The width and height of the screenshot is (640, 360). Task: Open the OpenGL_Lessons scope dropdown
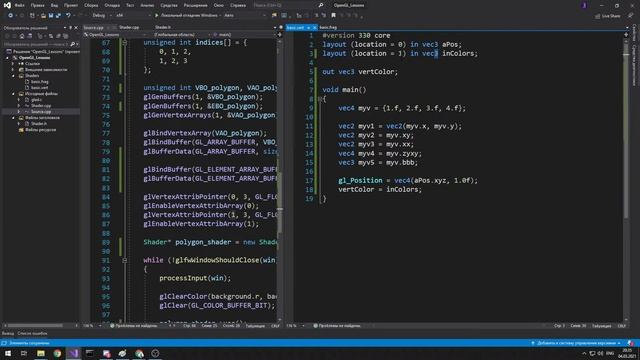tap(116, 35)
